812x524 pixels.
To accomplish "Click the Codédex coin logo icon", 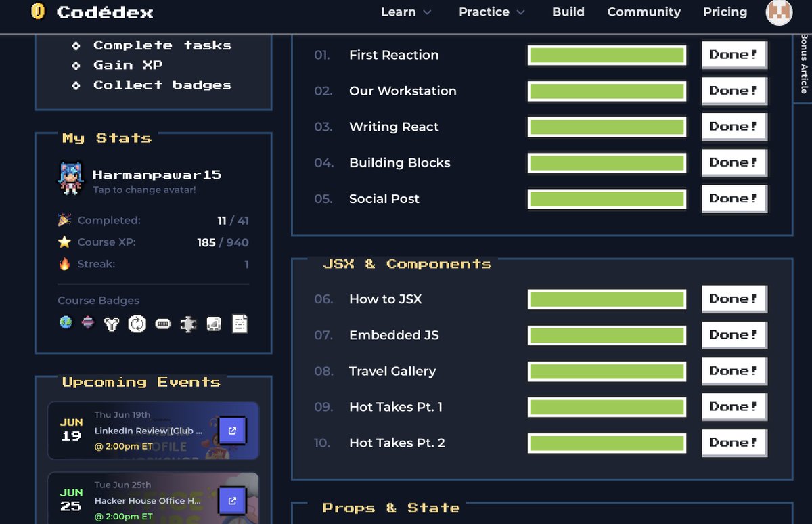I will pyautogui.click(x=39, y=12).
